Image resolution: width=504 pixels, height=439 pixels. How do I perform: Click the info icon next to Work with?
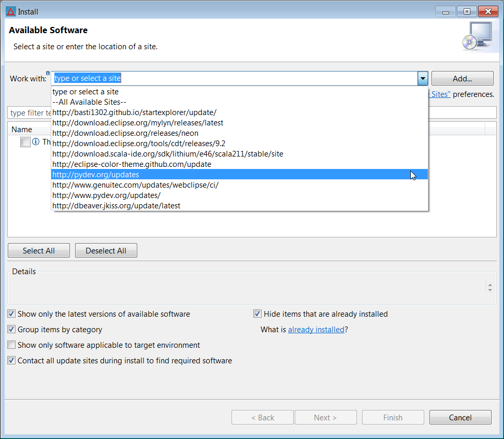coord(48,73)
